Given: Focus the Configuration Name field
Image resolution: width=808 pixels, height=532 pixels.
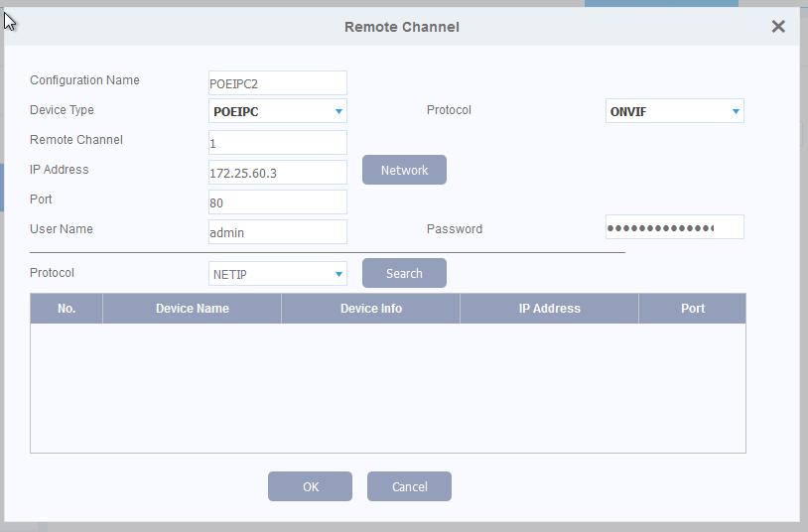Looking at the screenshot, I should tap(278, 83).
